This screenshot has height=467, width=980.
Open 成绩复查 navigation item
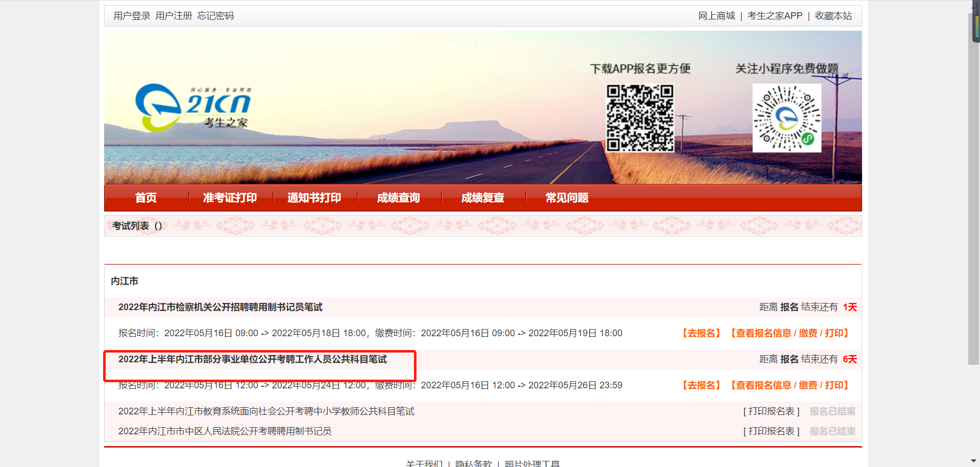coord(482,198)
